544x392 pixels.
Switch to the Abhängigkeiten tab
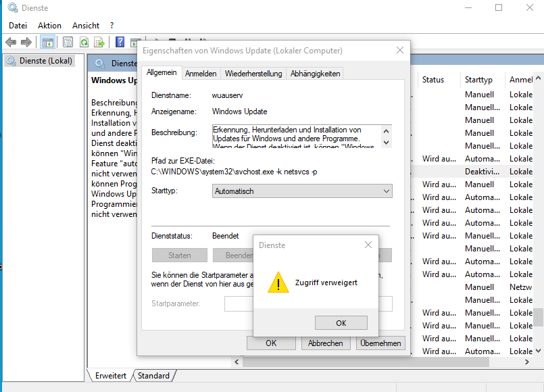pyautogui.click(x=315, y=74)
